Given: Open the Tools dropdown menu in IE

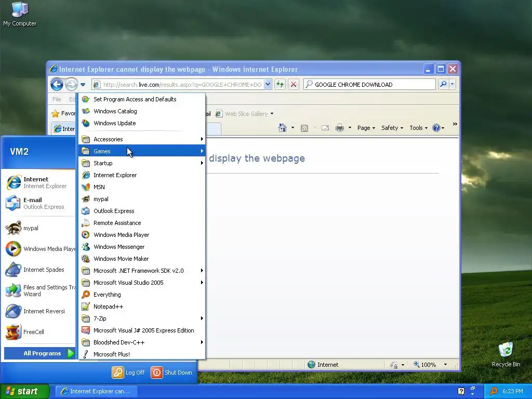Looking at the screenshot, I should pyautogui.click(x=418, y=128).
